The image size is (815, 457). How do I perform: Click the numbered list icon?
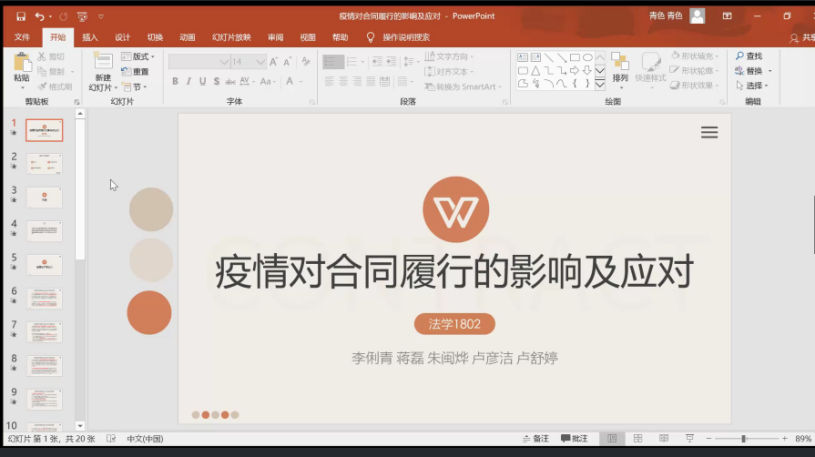click(354, 62)
